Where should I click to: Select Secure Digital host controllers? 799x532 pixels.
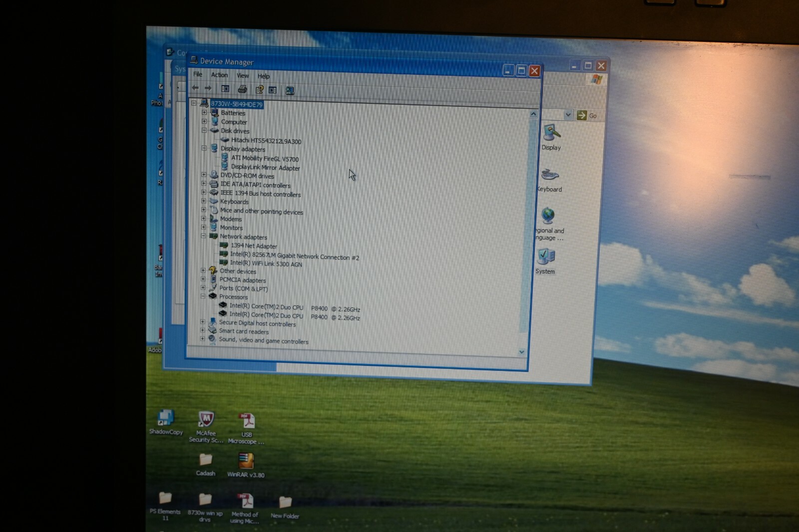[257, 323]
